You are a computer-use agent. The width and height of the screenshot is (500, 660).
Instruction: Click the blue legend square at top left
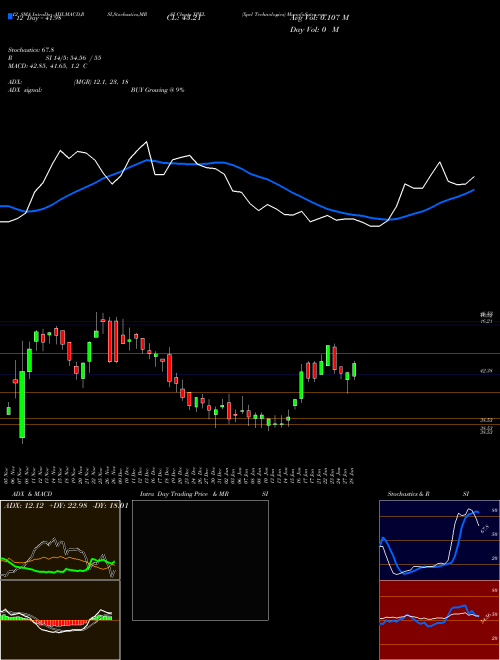[10, 16]
